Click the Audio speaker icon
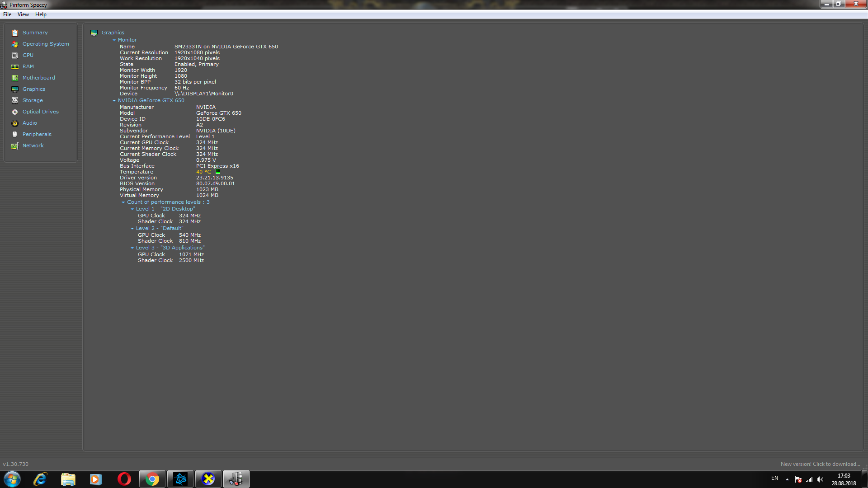The width and height of the screenshot is (868, 488). pos(15,123)
